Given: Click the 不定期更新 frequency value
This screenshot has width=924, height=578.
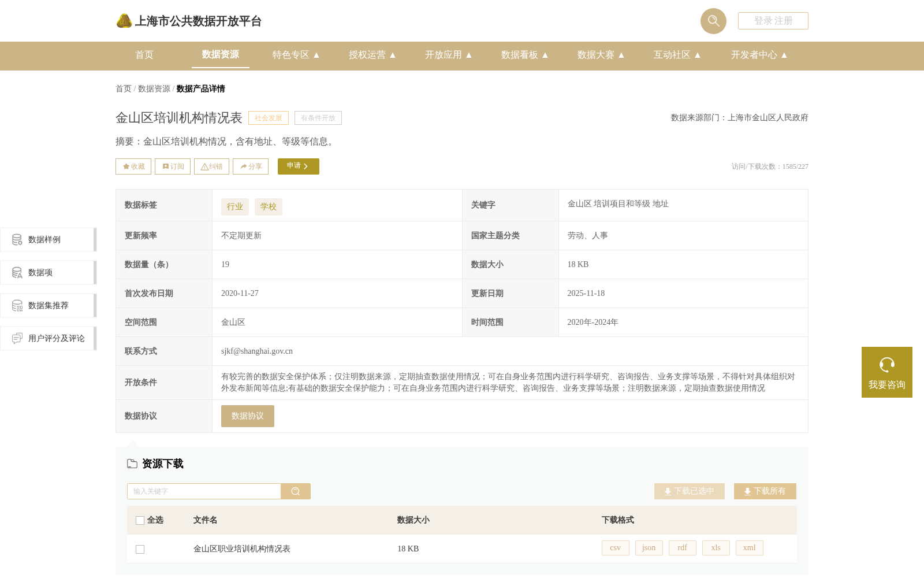Looking at the screenshot, I should 241,236.
